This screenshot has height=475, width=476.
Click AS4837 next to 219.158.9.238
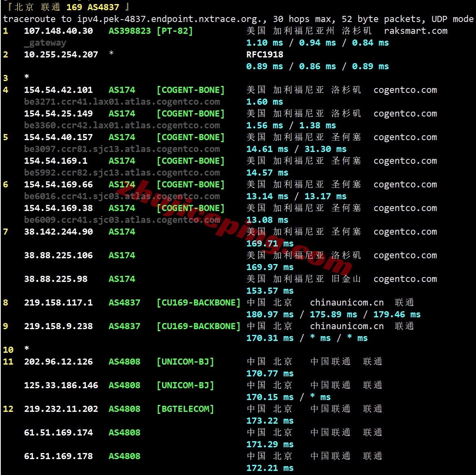coord(125,326)
